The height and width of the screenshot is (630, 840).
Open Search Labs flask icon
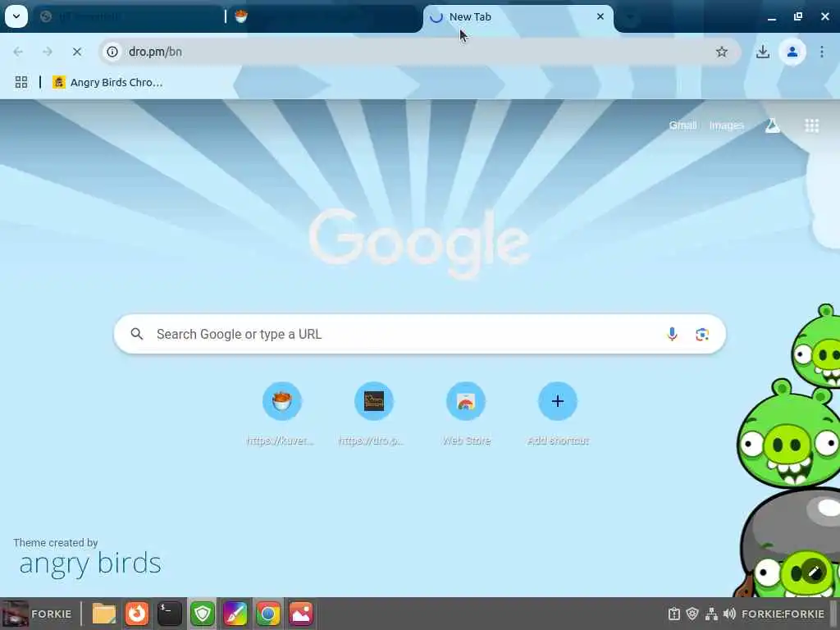772,126
